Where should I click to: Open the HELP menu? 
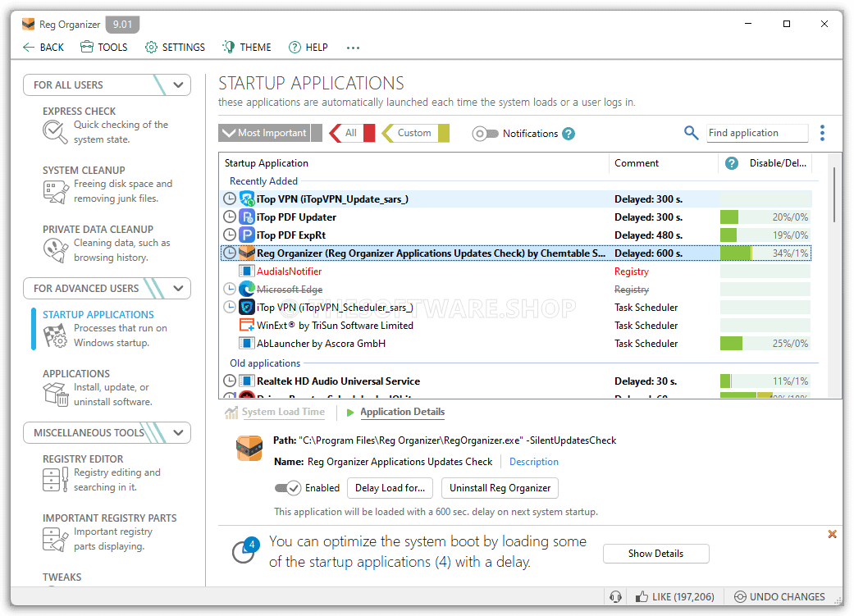[x=308, y=48]
